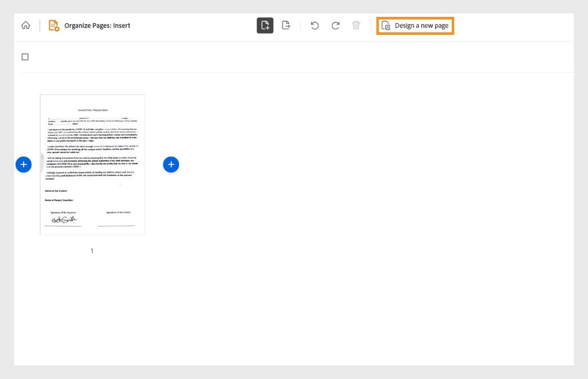Navigate to the Home screen
Viewport: 588px width, 379px height.
(x=25, y=25)
